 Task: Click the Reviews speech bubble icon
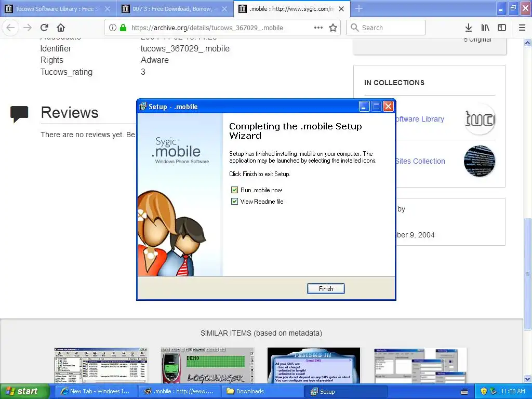click(x=19, y=114)
